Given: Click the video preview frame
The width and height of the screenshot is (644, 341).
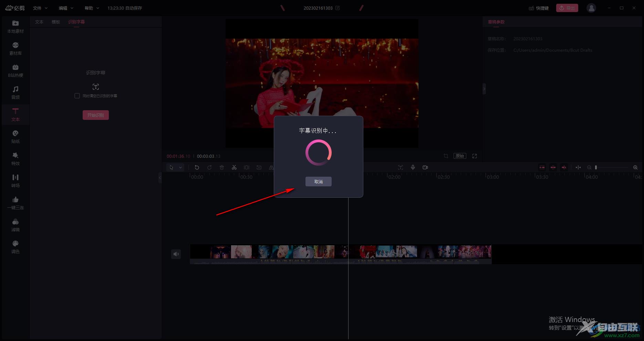Looking at the screenshot, I should [x=322, y=83].
